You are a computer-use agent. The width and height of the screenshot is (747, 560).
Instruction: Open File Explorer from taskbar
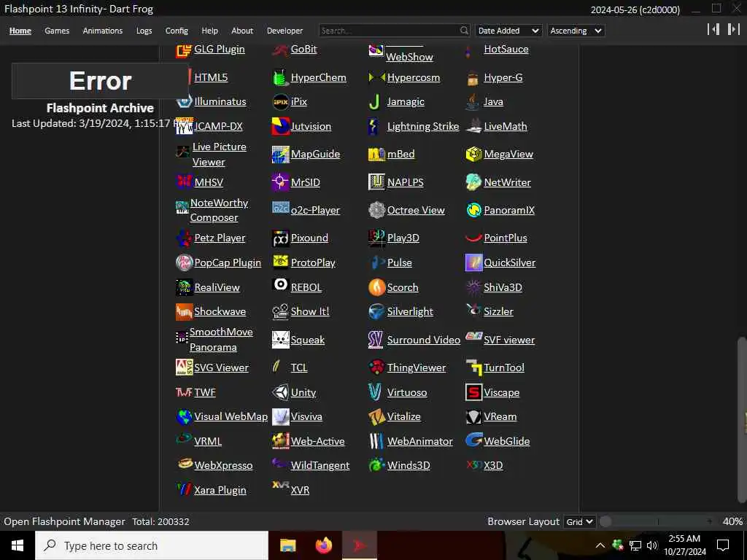[x=287, y=545]
